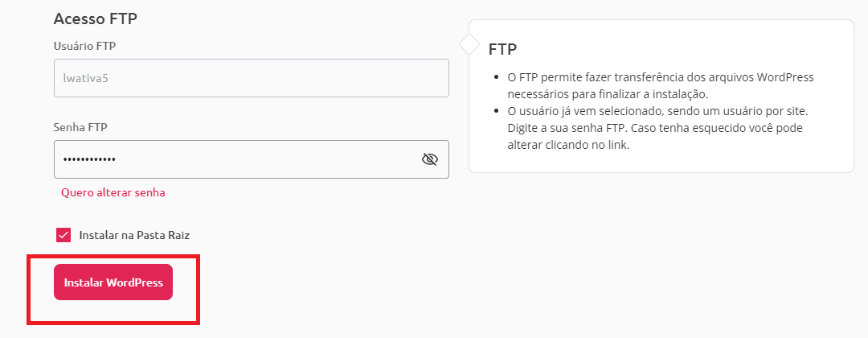This screenshot has width=868, height=338.
Task: Click the second bullet point marker
Action: [497, 111]
